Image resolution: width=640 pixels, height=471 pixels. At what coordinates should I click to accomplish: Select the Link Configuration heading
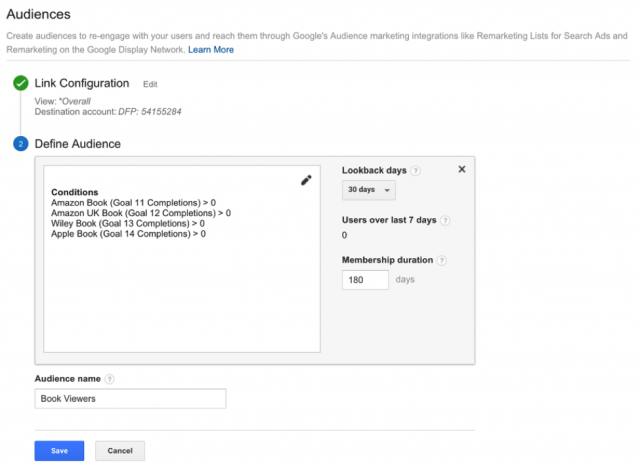pos(82,83)
